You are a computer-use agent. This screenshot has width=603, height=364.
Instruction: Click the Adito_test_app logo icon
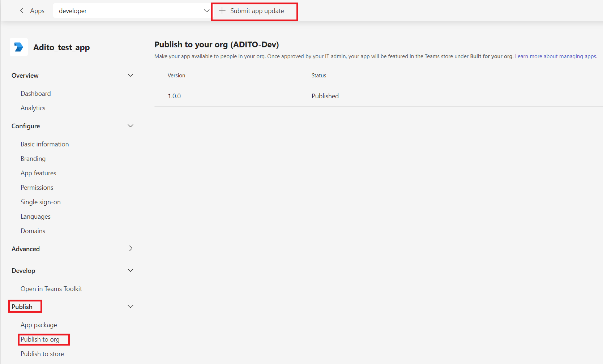19,47
